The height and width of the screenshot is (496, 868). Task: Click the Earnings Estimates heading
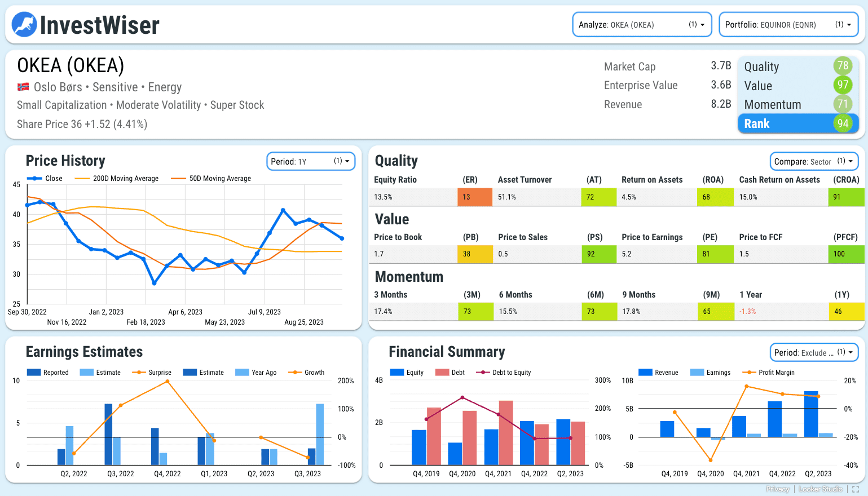pyautogui.click(x=84, y=352)
